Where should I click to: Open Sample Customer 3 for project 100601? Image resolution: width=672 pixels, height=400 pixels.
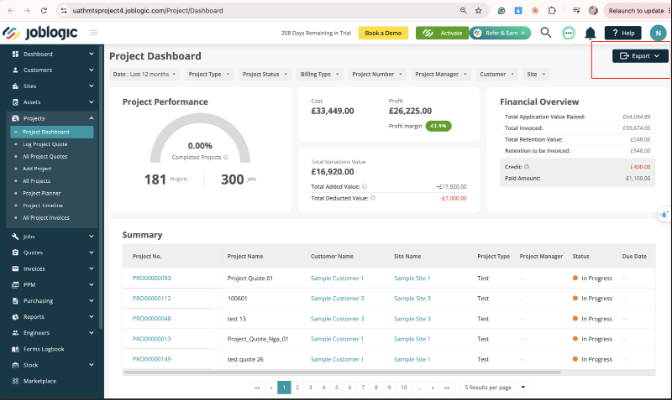[x=337, y=298]
